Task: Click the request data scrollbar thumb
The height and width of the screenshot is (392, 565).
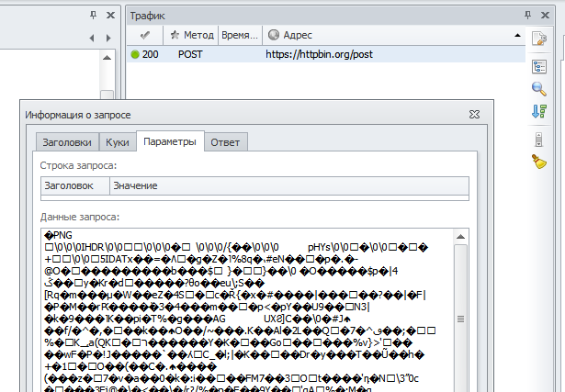Action: (460, 319)
